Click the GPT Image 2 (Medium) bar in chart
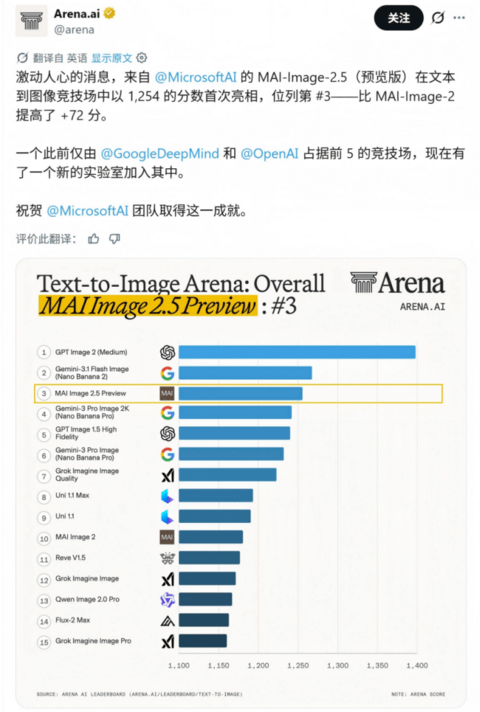This screenshot has width=480, height=712. [x=297, y=352]
